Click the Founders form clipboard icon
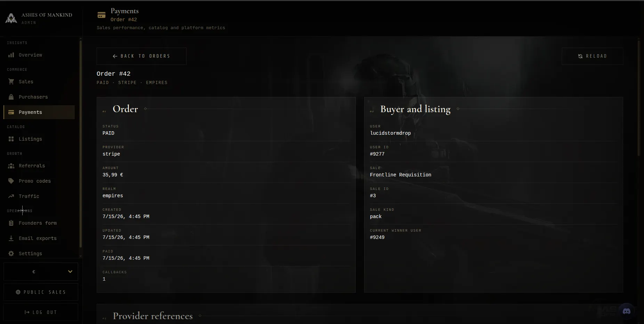 tap(11, 223)
